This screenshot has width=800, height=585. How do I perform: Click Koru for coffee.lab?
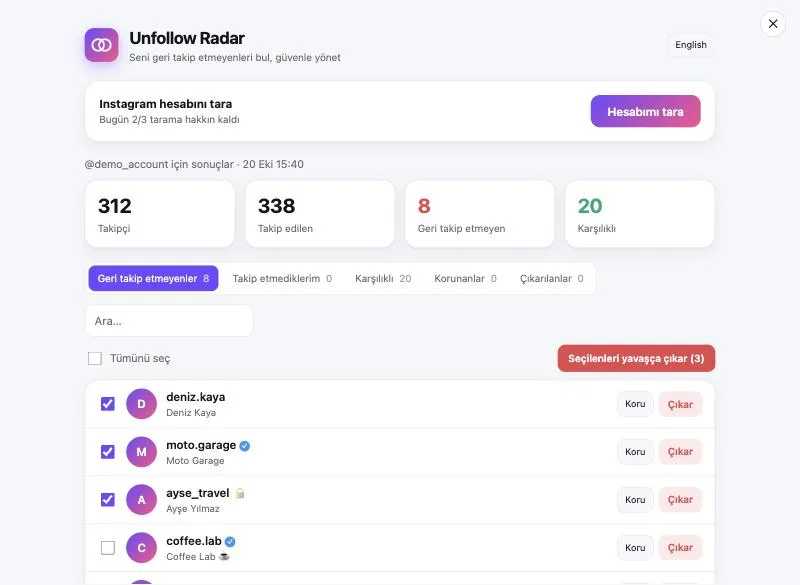coord(635,548)
